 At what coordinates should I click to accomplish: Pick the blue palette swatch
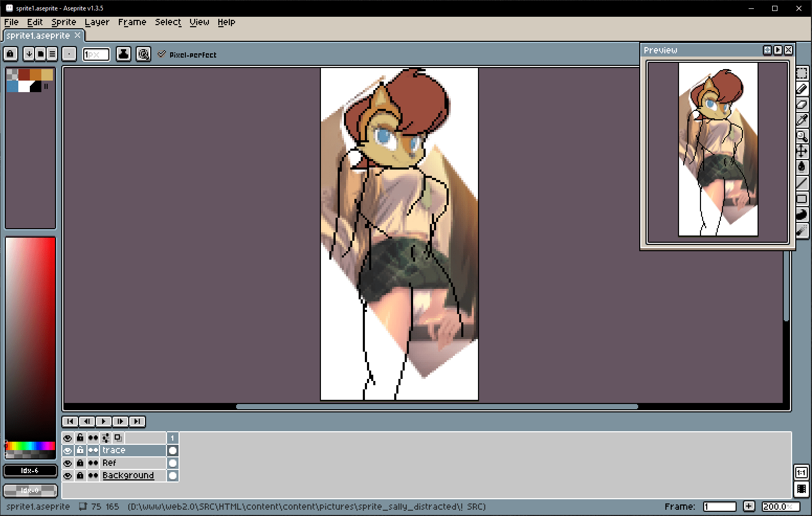click(13, 86)
